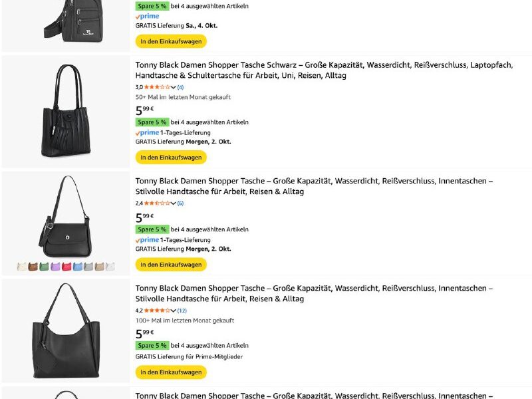Expand rating details chevron beside 3,0 stars
This screenshot has height=399, width=532.
(174, 87)
